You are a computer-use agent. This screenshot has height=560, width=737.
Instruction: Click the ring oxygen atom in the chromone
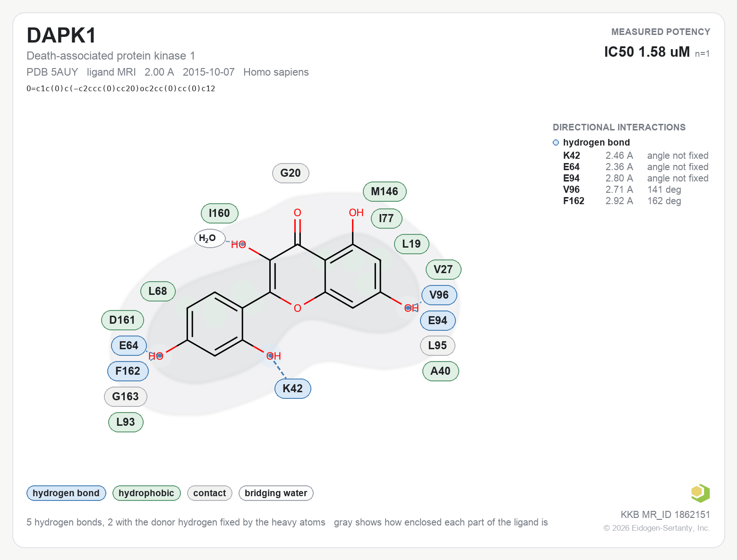point(298,308)
